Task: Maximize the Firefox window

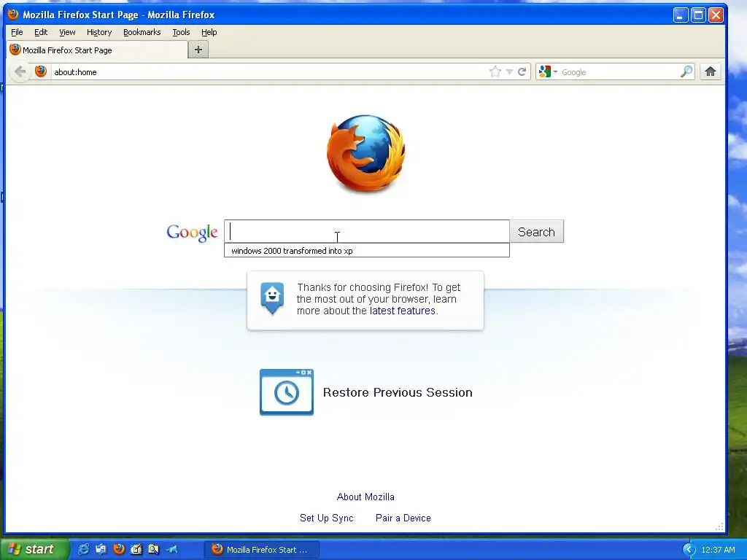Action: click(698, 15)
